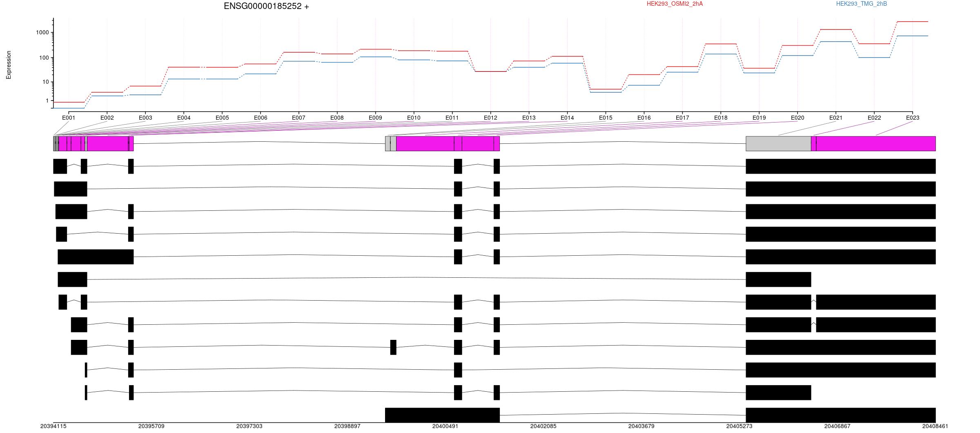The width and height of the screenshot is (980, 433).
Task: Click exon label E004
Action: pos(184,118)
